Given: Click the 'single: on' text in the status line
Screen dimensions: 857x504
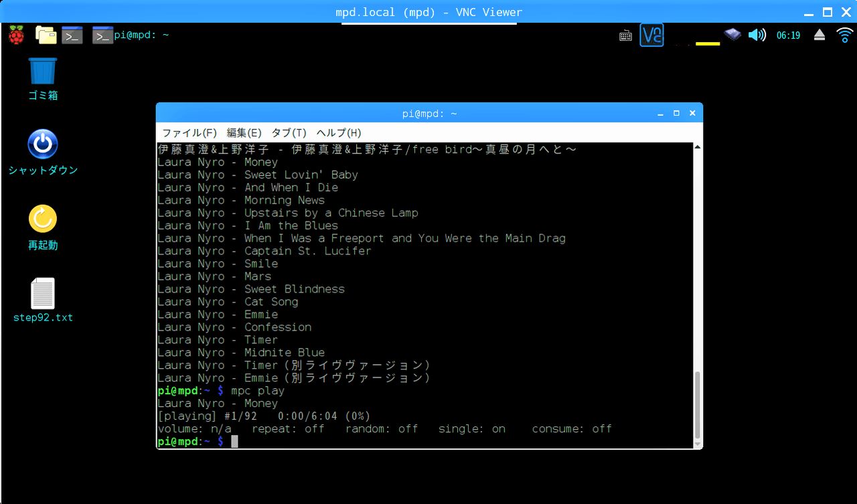Looking at the screenshot, I should (472, 429).
